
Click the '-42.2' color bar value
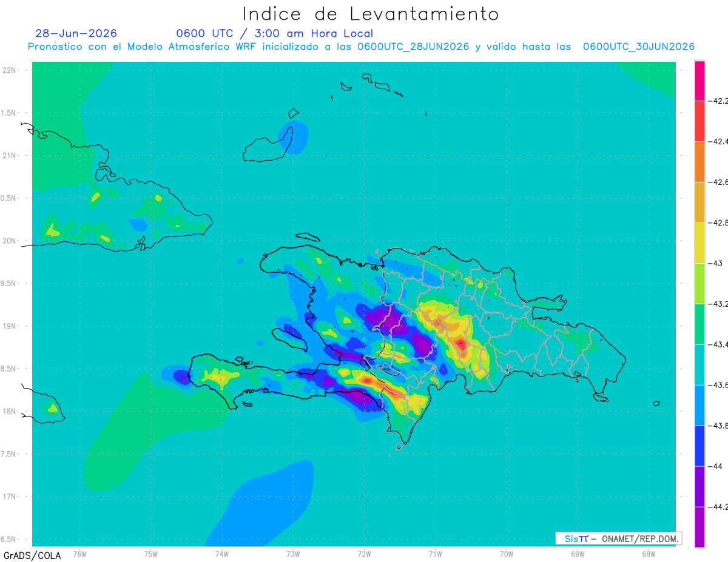[718, 101]
